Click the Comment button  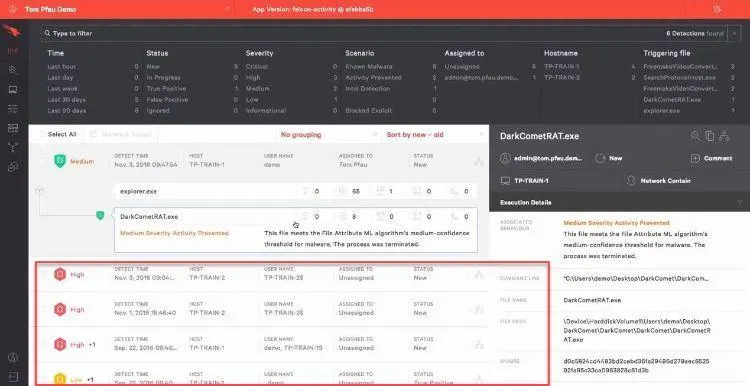(x=711, y=158)
